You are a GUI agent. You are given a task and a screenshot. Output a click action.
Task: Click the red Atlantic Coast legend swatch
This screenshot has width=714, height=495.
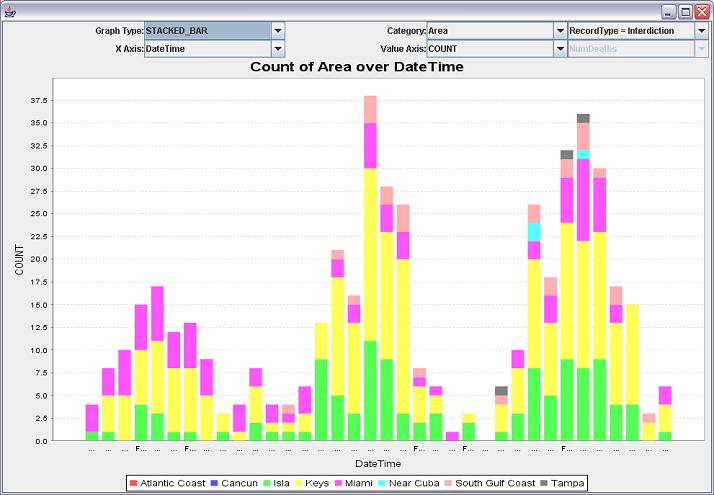[x=133, y=483]
